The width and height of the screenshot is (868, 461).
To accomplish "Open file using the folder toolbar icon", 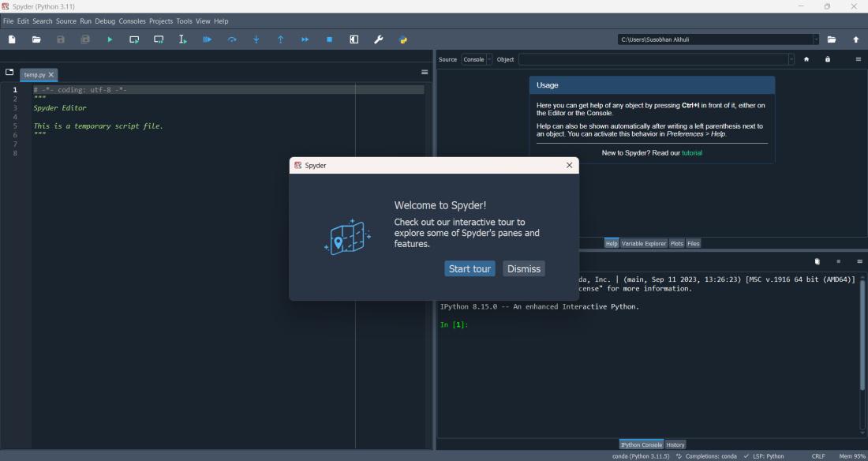I will pyautogui.click(x=36, y=39).
